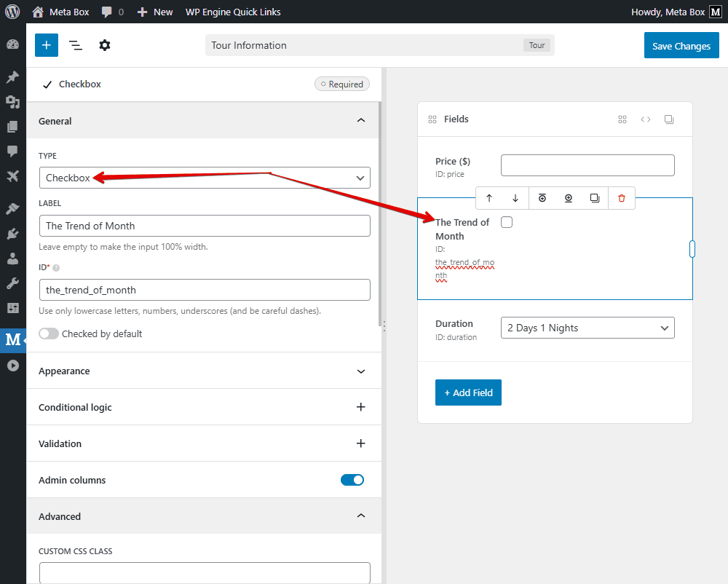
Task: Click the blue plus add field icon
Action: [46, 45]
